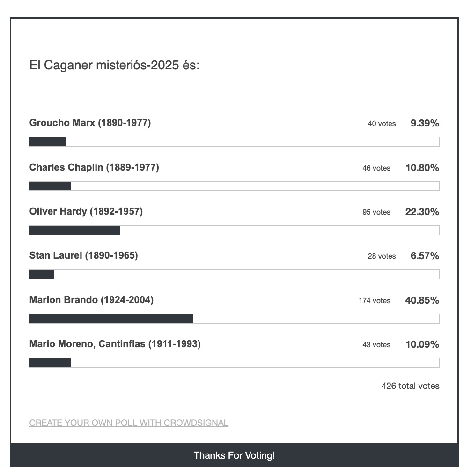
Task: Select the Marlon Brando answer text
Action: (x=91, y=300)
